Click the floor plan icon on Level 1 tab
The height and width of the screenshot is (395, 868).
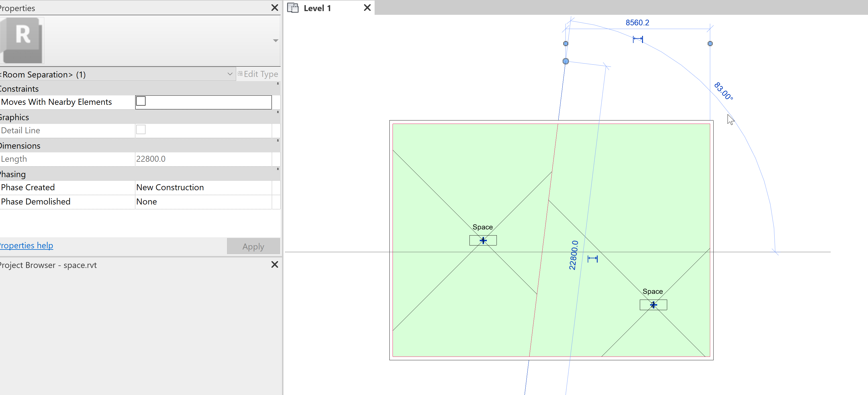(293, 7)
